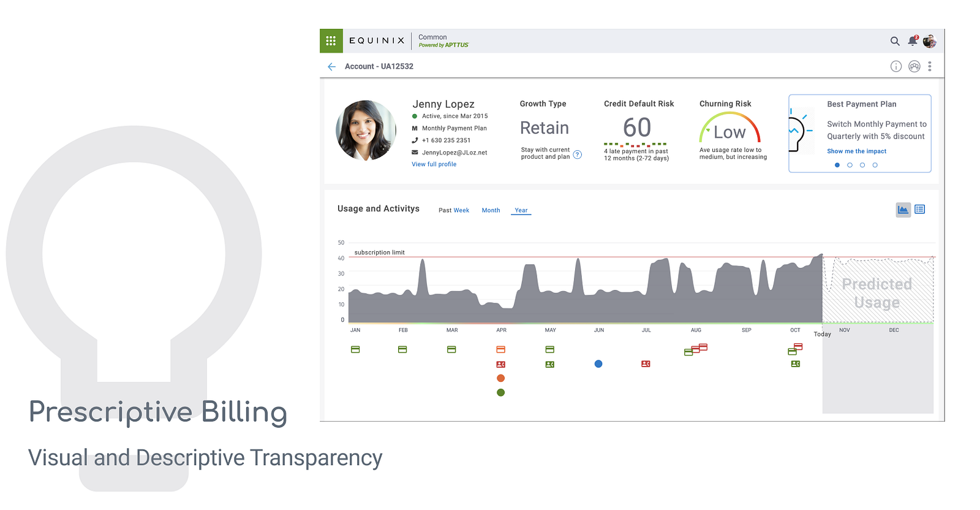Screen dimensions: 980x510
Task: Click Show me the impact link
Action: click(856, 151)
